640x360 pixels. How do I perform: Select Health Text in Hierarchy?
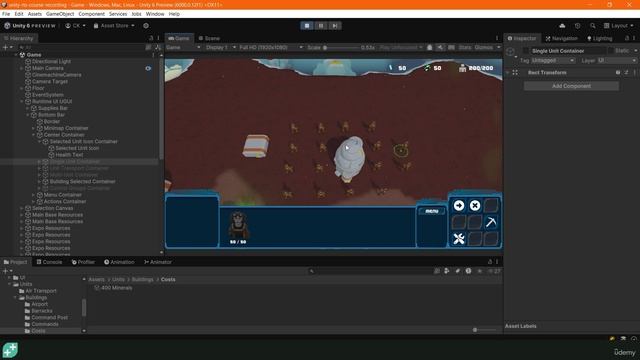(69, 155)
